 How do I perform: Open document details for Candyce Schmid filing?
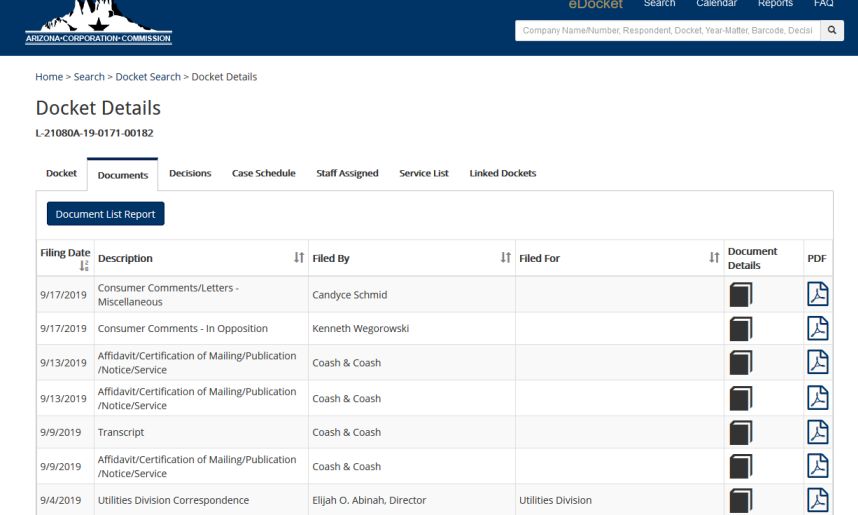click(740, 294)
